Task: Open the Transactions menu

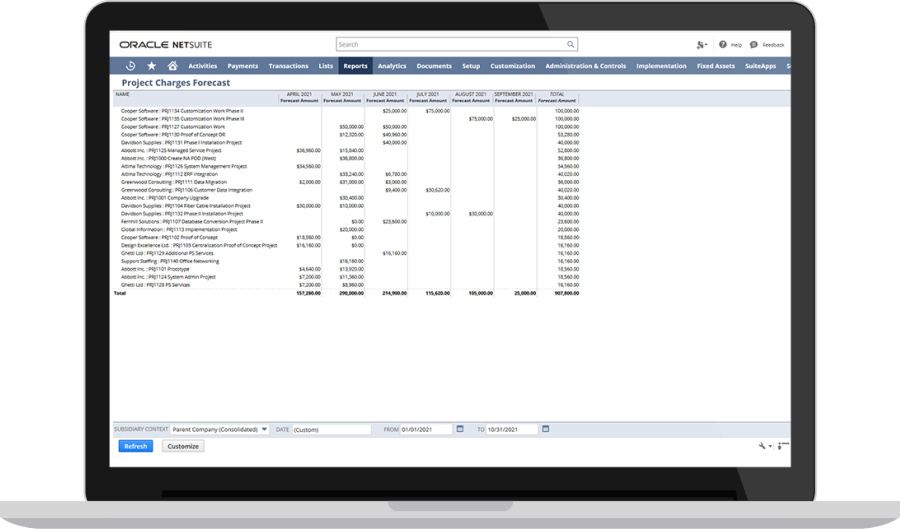Action: click(x=288, y=66)
